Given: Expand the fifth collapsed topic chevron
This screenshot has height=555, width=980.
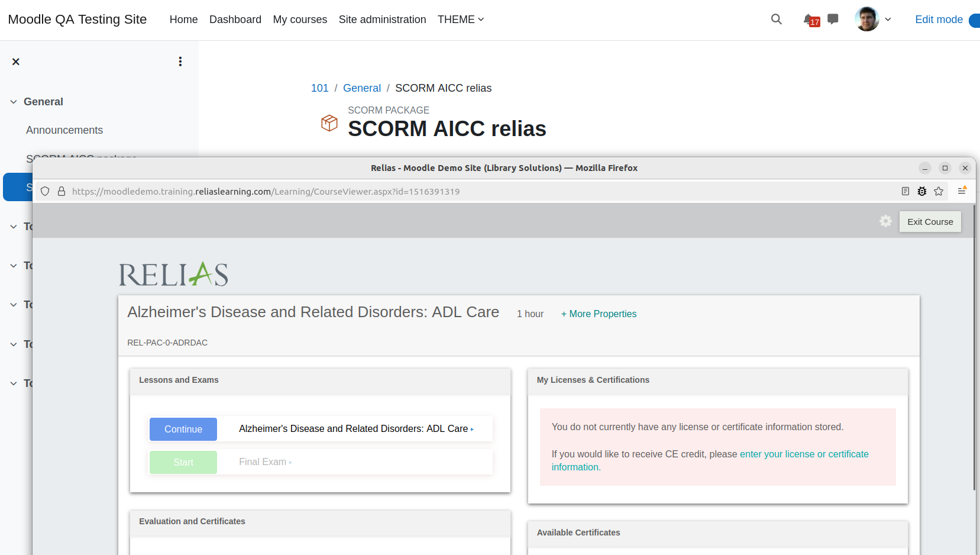Looking at the screenshot, I should click(x=14, y=383).
